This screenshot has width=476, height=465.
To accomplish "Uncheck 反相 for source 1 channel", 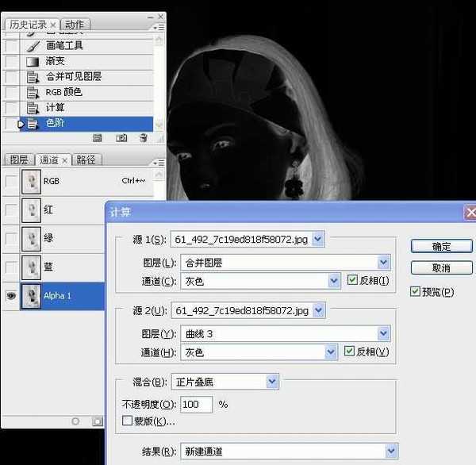I will point(353,280).
